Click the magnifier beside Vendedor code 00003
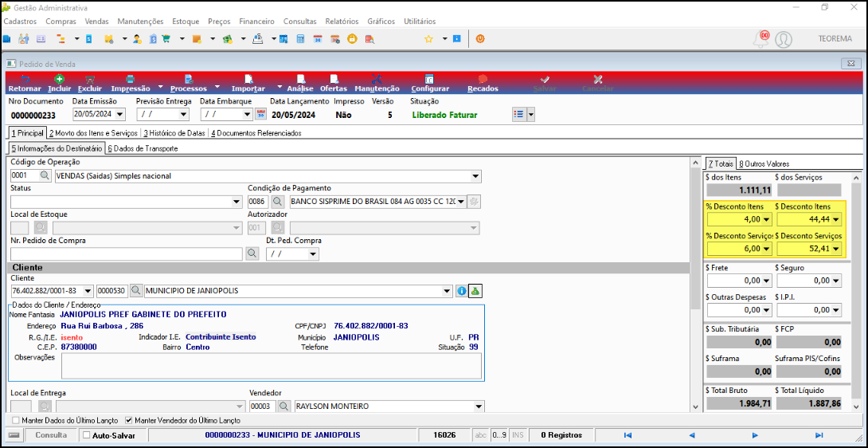Image resolution: width=868 pixels, height=448 pixels. (284, 407)
